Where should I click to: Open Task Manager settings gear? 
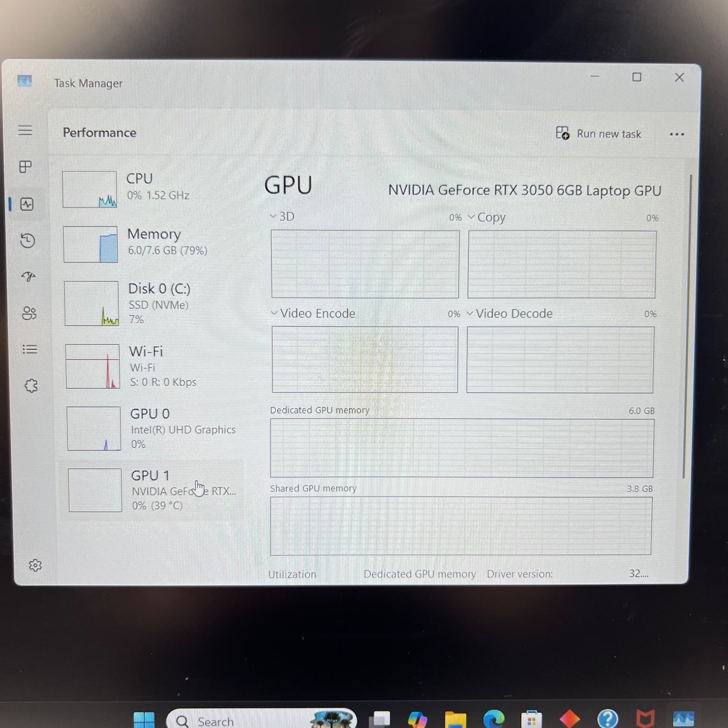tap(35, 565)
